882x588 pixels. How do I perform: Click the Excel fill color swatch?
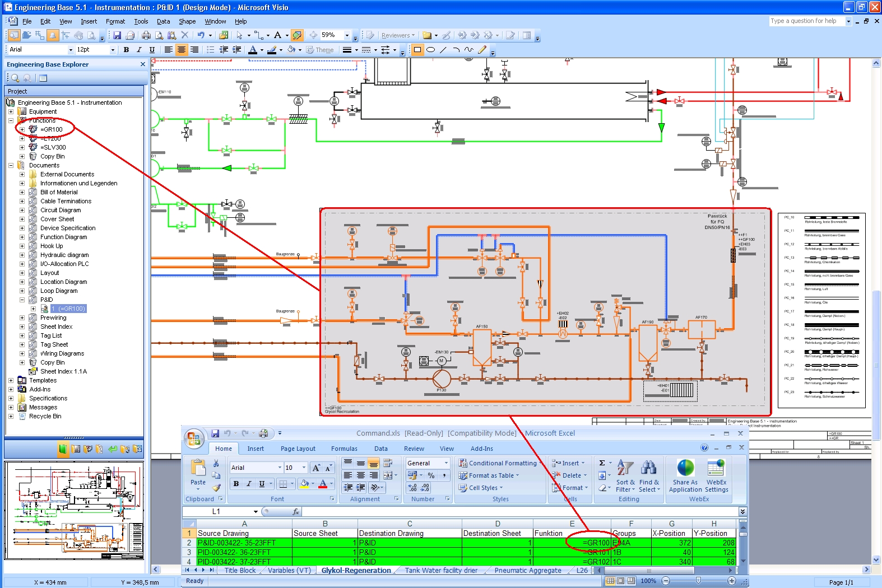[304, 484]
